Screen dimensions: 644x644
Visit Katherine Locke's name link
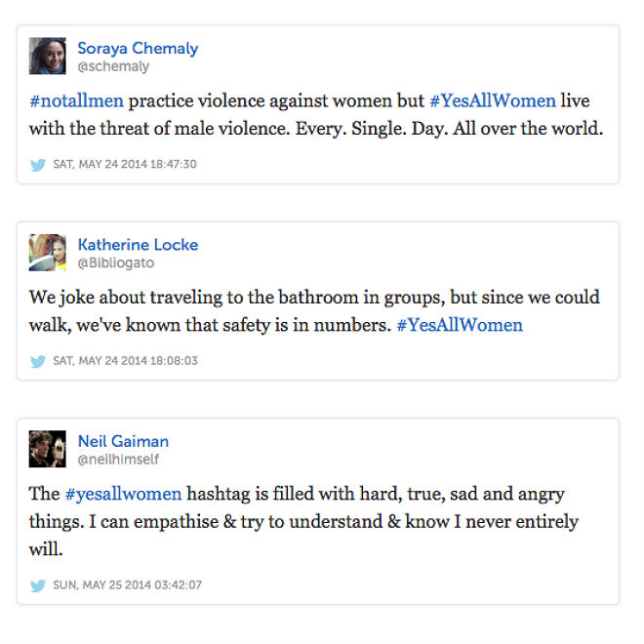click(x=138, y=245)
